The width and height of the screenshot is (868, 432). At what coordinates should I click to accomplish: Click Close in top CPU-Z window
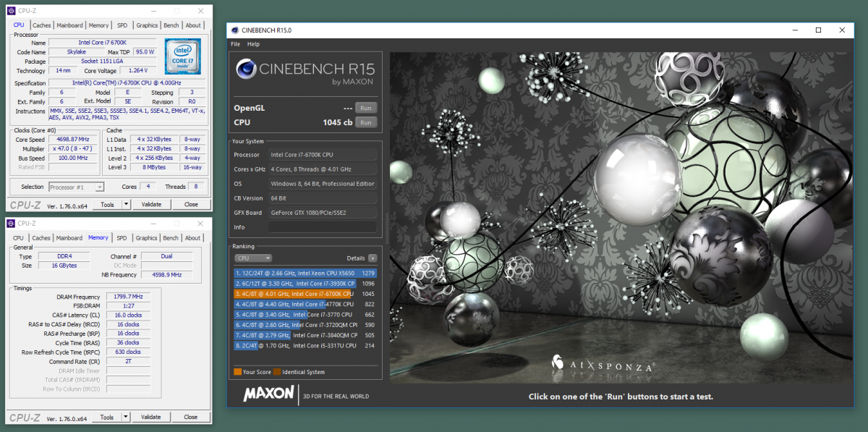[x=190, y=205]
